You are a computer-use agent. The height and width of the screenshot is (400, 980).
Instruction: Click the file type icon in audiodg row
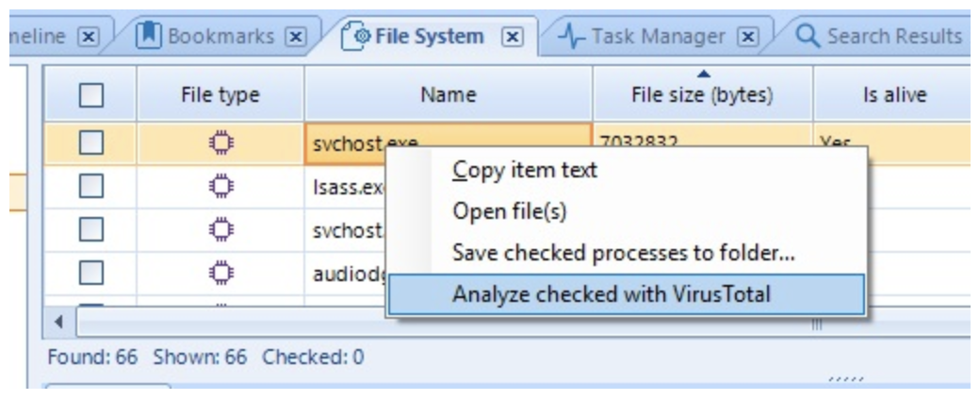pos(220,273)
